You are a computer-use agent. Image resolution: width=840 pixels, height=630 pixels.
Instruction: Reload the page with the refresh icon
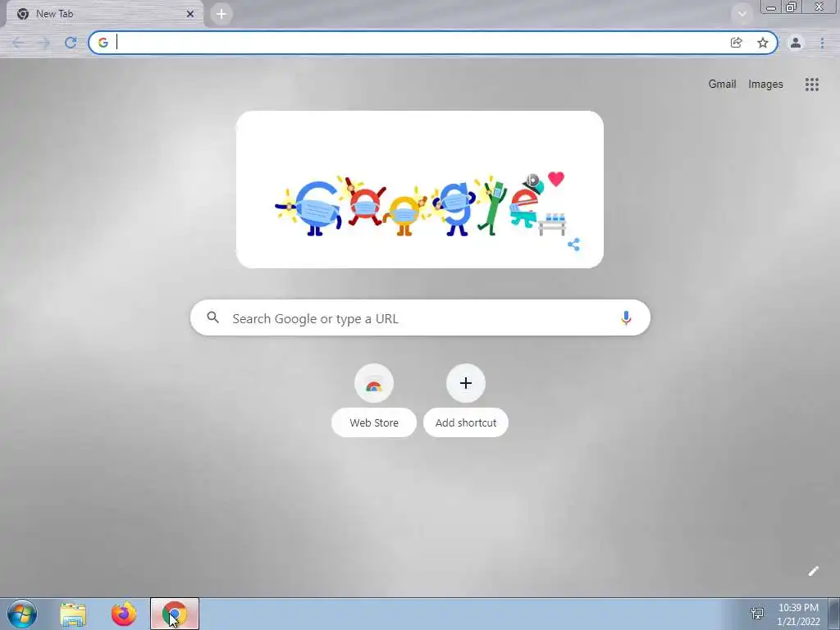pos(71,43)
